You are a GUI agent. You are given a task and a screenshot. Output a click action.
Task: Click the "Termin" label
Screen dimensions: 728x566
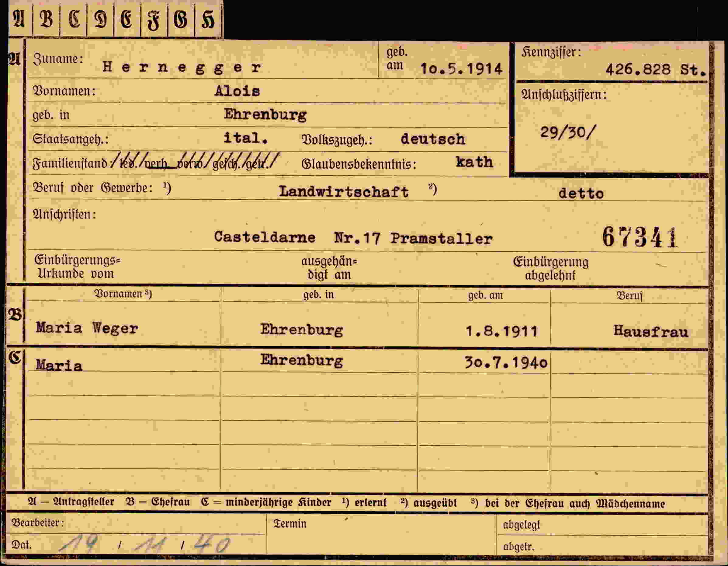(x=290, y=524)
